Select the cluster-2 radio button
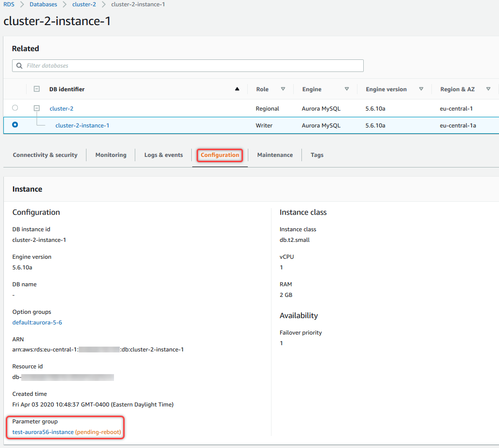The height and width of the screenshot is (448, 499). coord(15,108)
